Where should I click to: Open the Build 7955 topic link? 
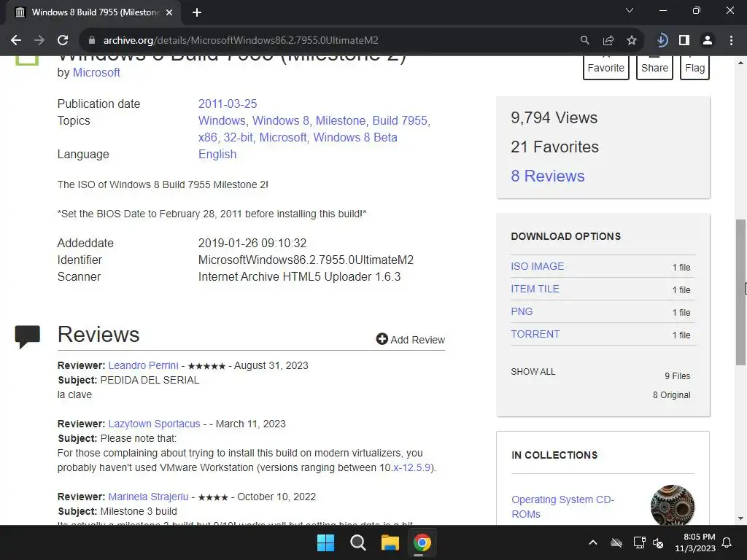pos(400,120)
